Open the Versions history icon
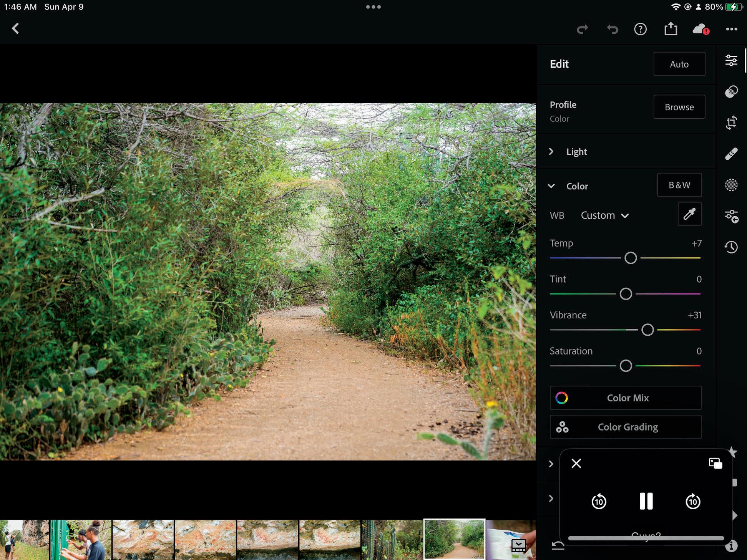 point(731,247)
